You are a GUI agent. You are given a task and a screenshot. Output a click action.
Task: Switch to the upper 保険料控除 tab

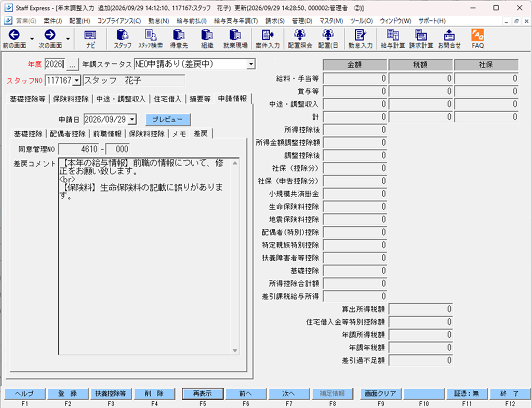point(71,99)
